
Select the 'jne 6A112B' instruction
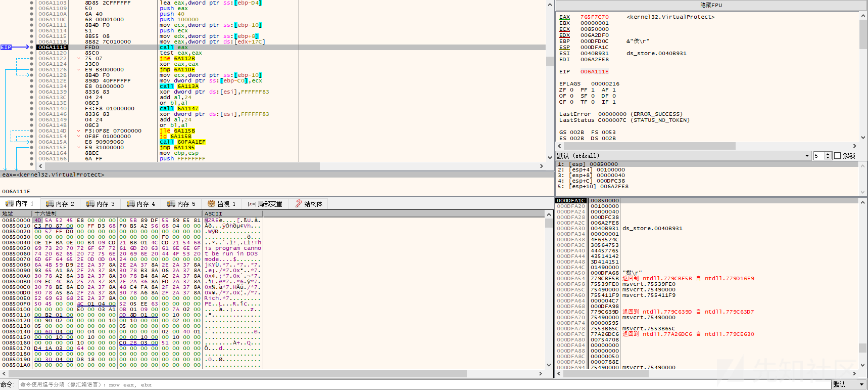[177, 58]
